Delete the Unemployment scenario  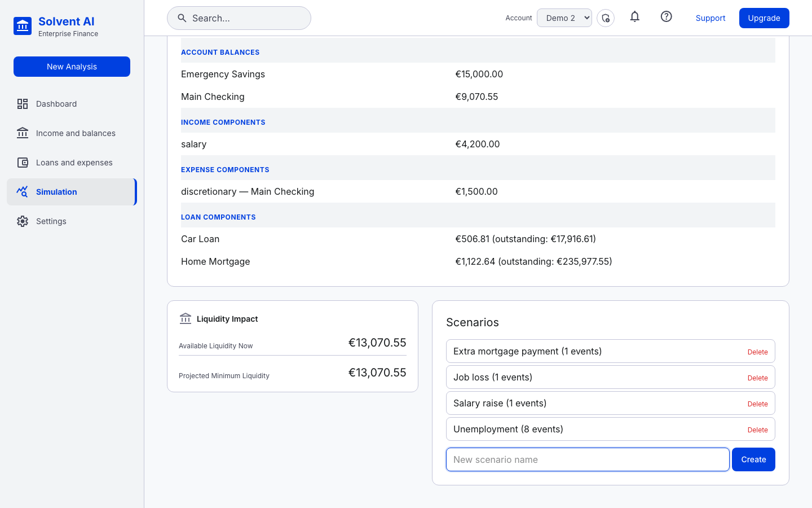pyautogui.click(x=758, y=430)
